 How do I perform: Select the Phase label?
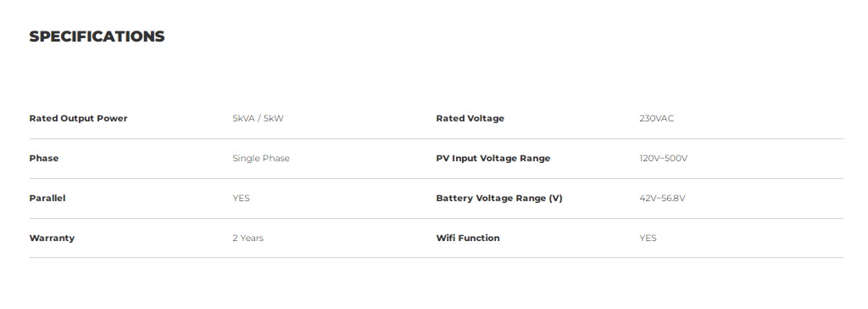44,158
